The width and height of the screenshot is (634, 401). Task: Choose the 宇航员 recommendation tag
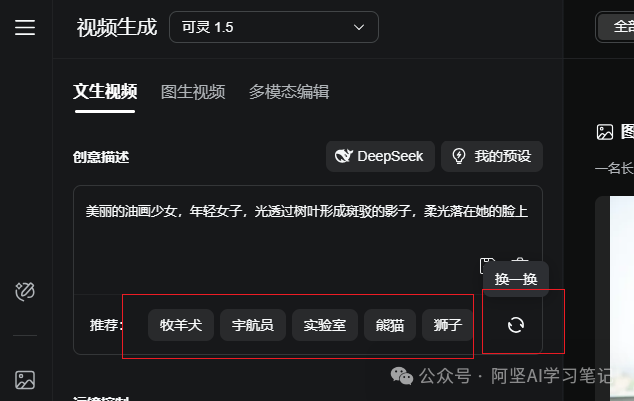(253, 325)
